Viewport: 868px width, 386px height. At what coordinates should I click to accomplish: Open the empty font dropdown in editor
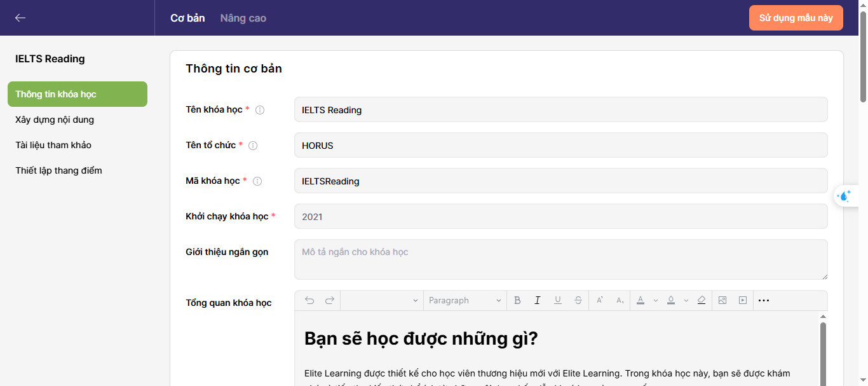382,300
